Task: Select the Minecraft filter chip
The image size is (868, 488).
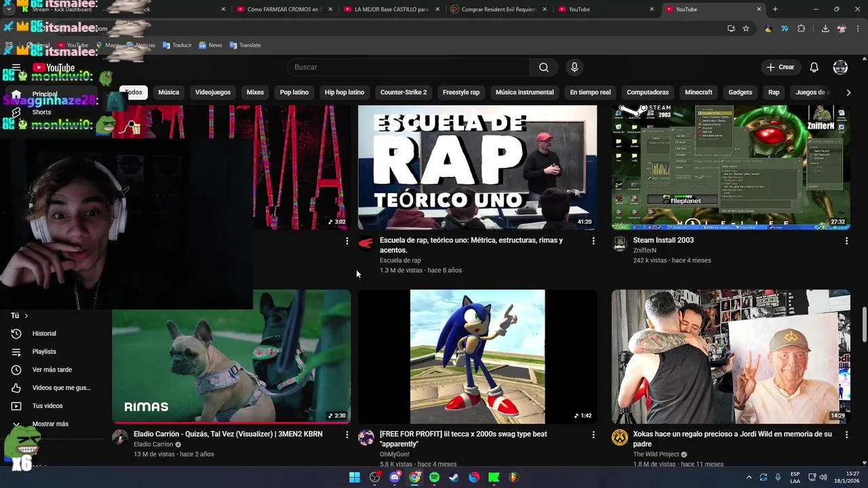Action: tap(698, 92)
